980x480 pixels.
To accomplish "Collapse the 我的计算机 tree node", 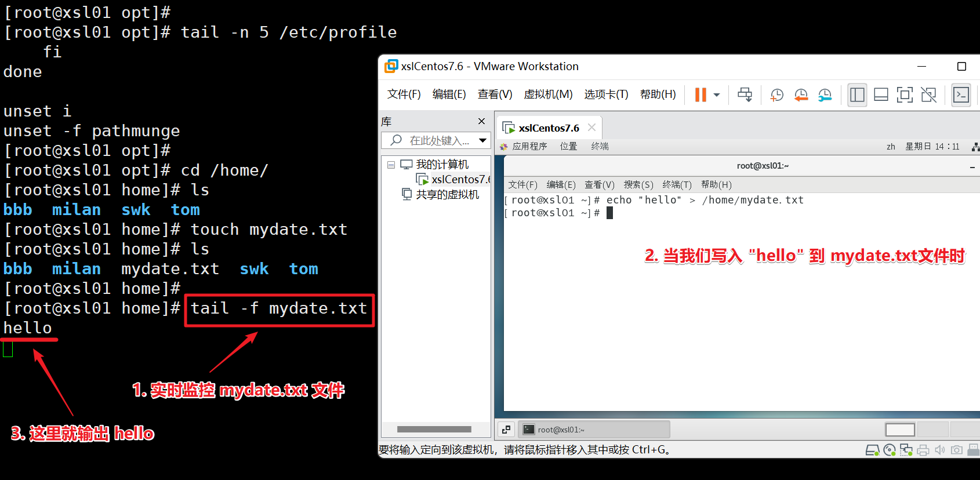I will [391, 165].
